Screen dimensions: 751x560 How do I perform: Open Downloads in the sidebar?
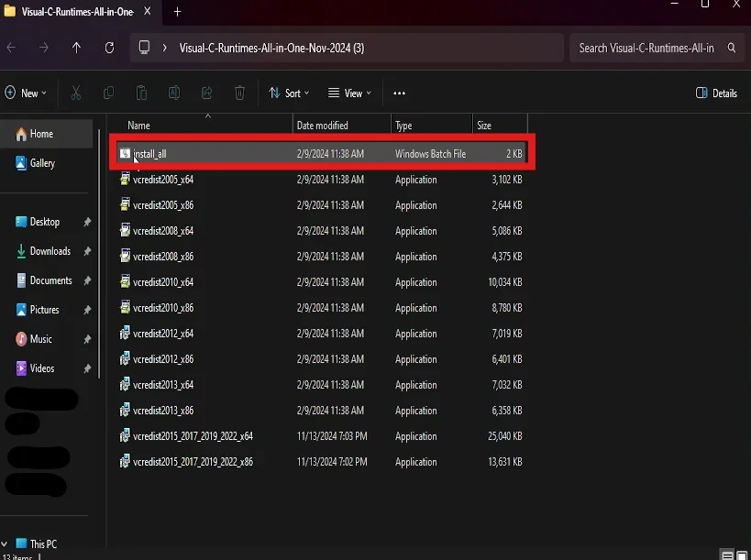tap(50, 251)
